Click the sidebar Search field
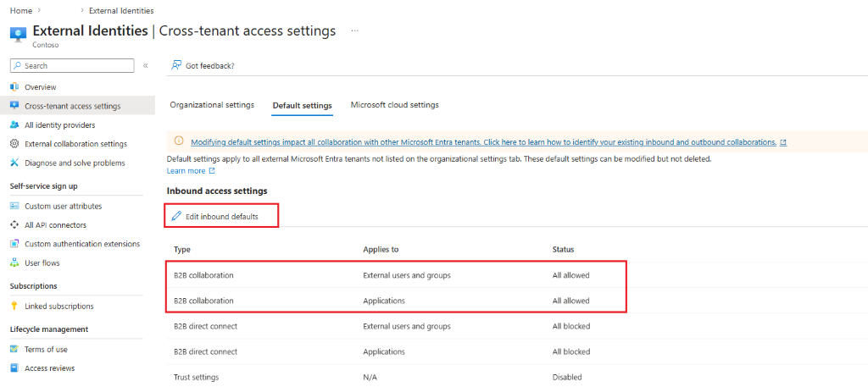This screenshot has height=387, width=868. [72, 66]
